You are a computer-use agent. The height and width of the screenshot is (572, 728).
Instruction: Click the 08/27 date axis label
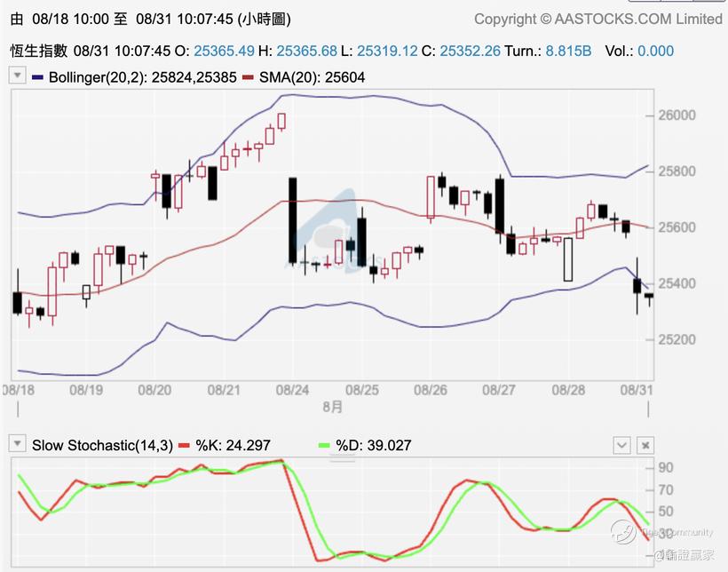[499, 389]
